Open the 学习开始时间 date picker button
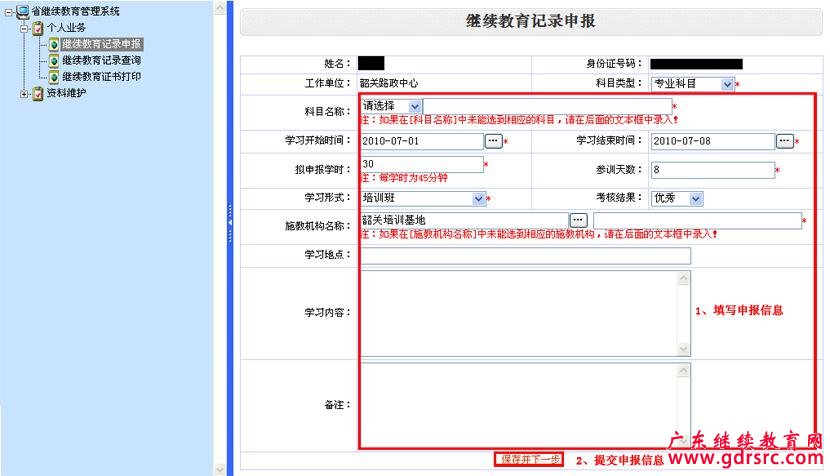The width and height of the screenshot is (830, 476). [493, 141]
